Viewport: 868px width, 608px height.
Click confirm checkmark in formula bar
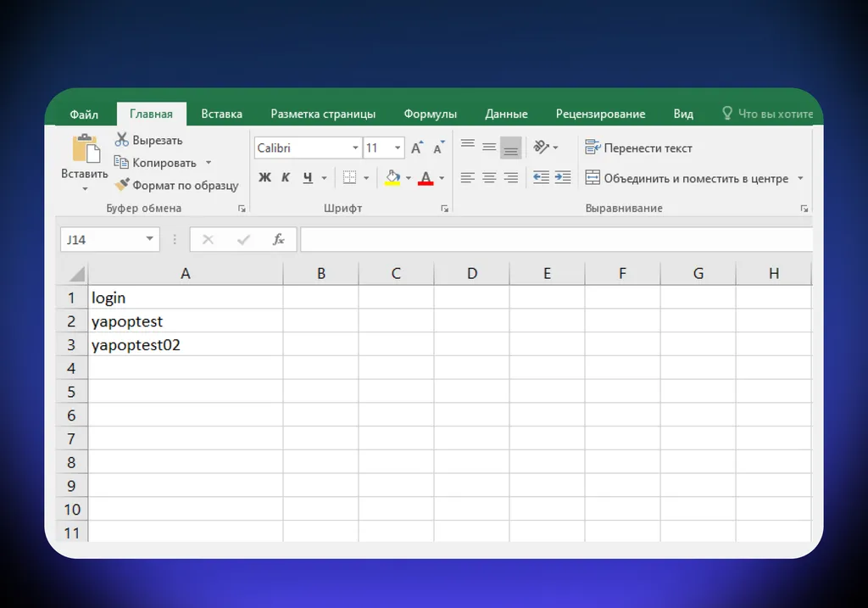[243, 240]
